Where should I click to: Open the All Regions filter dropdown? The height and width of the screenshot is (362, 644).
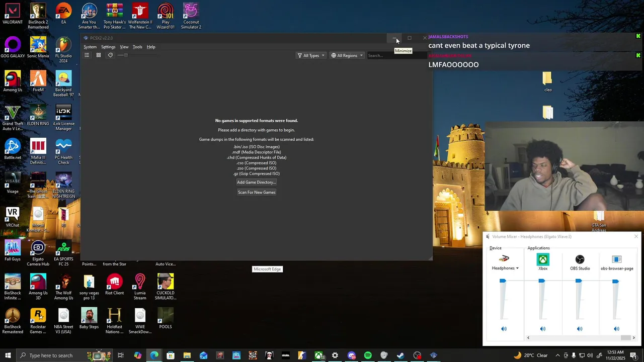[347, 55]
